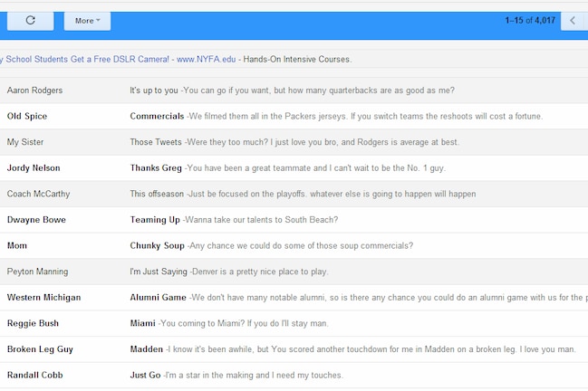Open the Broken Leg Guy email
588x391 pixels.
[294, 348]
